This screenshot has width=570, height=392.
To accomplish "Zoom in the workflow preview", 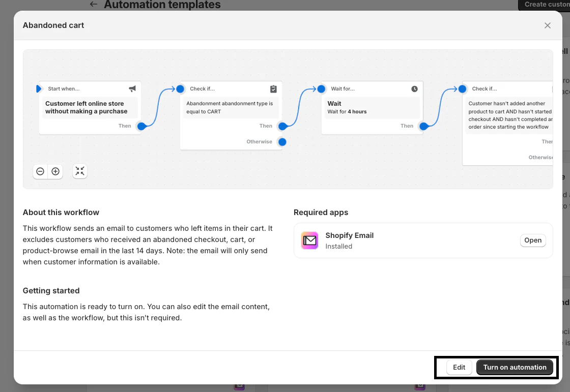I will [55, 171].
